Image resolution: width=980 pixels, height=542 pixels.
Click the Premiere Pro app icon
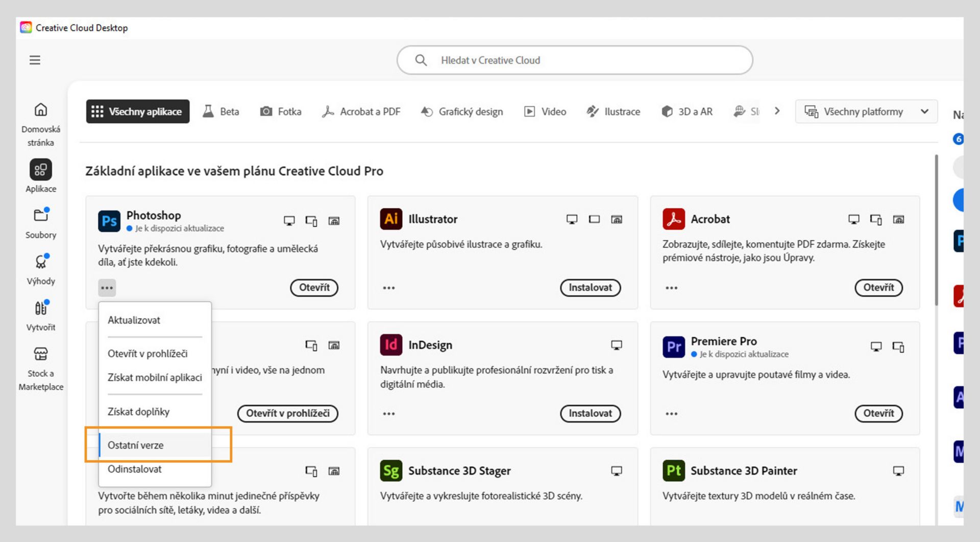click(673, 347)
